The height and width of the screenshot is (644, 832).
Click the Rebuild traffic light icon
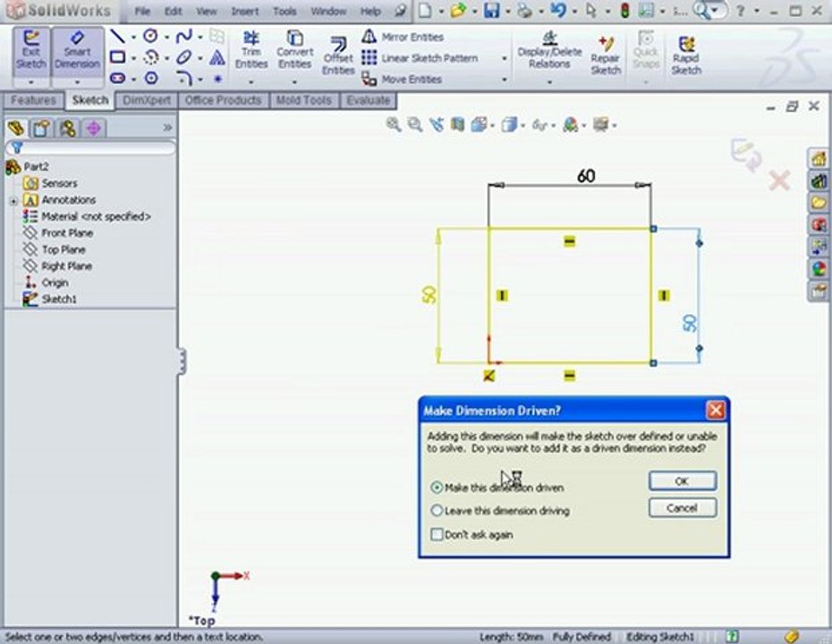[624, 10]
